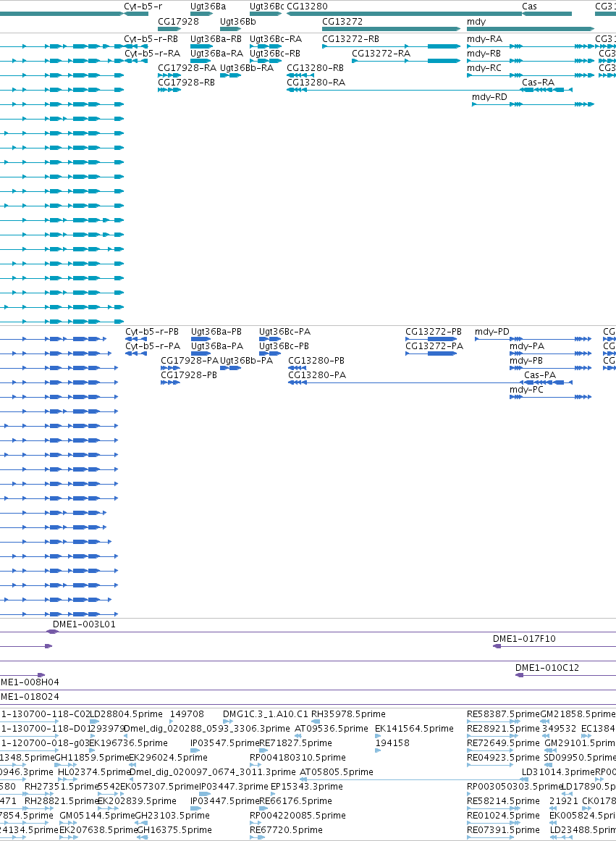Click protein label CG13280-PB
This screenshot has height=841, width=616.
coord(316,361)
